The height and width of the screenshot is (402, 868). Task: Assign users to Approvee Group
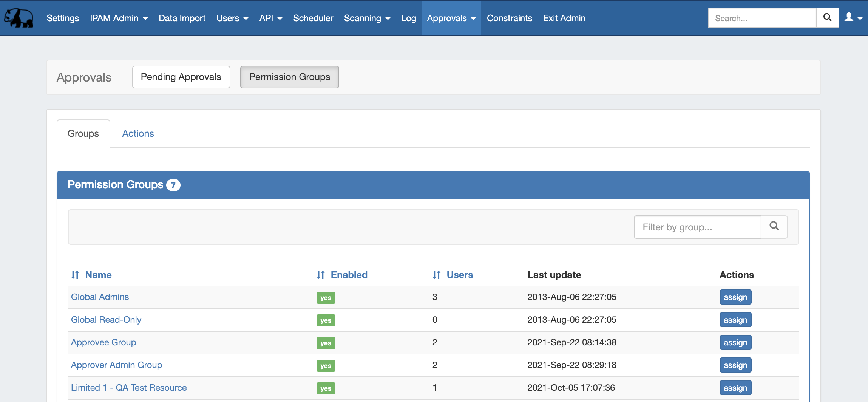tap(735, 343)
